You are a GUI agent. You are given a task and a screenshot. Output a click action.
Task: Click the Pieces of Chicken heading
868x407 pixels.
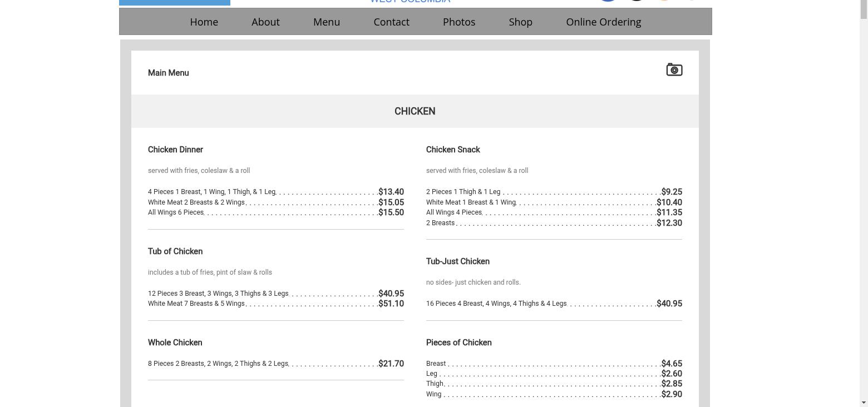coord(458,343)
